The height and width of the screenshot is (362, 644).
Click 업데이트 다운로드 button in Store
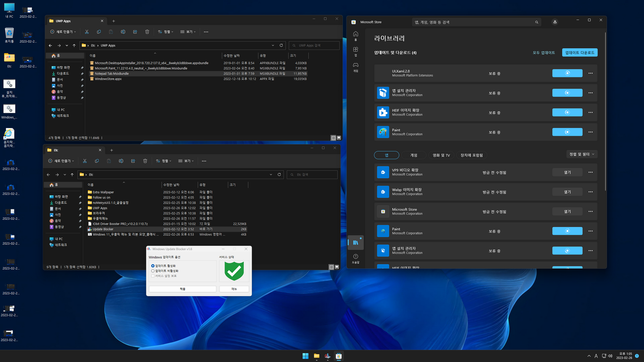point(580,53)
